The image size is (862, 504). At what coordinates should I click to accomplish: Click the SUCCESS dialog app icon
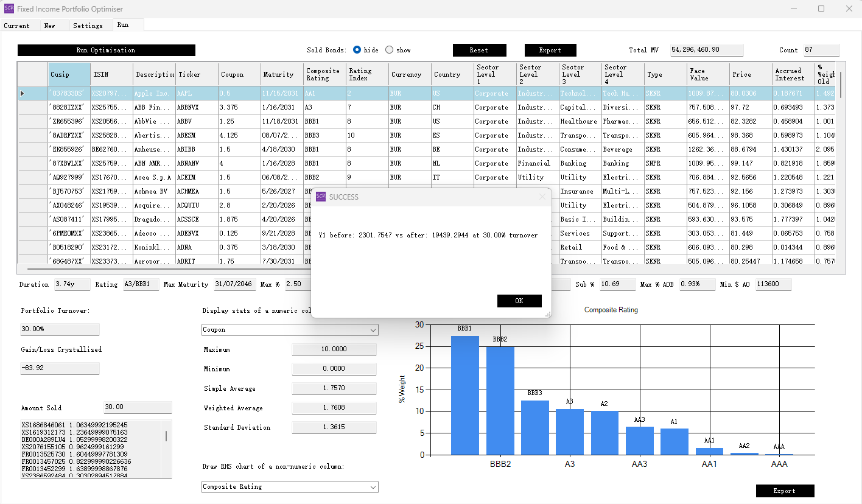click(x=321, y=197)
